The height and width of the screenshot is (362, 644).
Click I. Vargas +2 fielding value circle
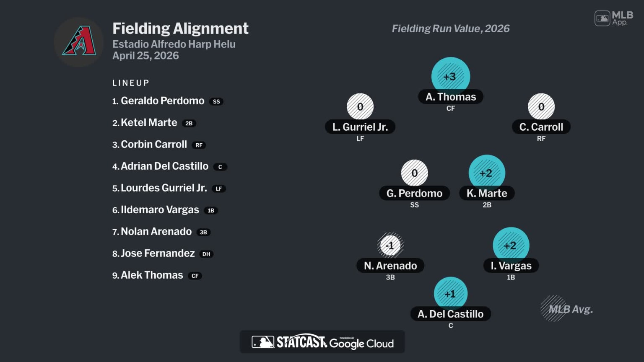pos(511,245)
